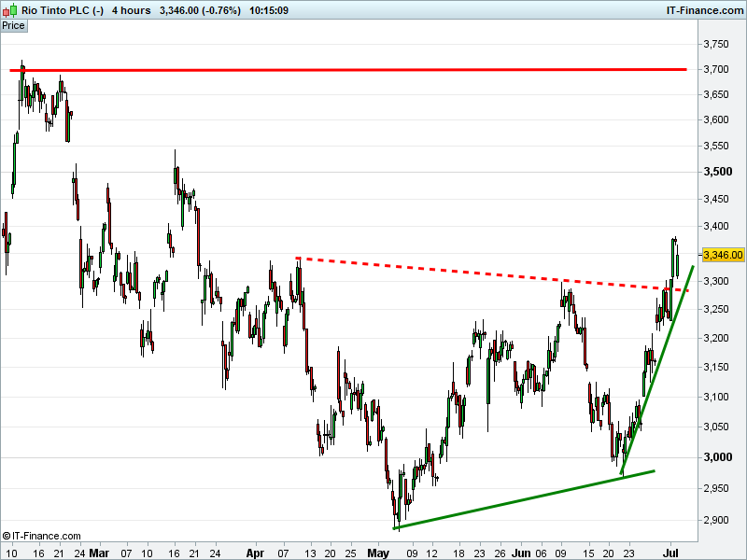
Task: Click the Mar label on the date axis
Action: click(99, 553)
